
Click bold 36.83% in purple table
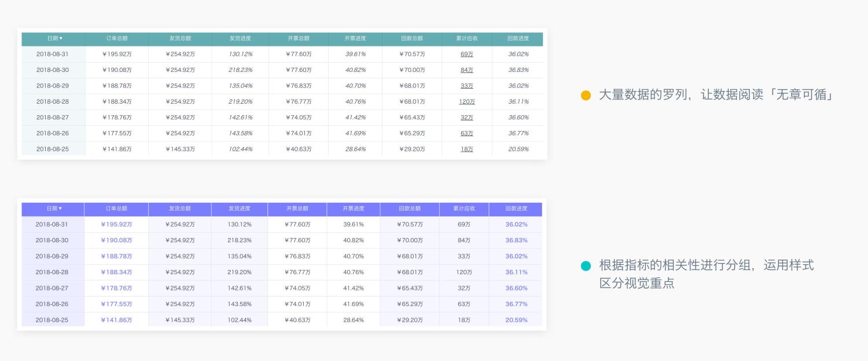(x=516, y=240)
